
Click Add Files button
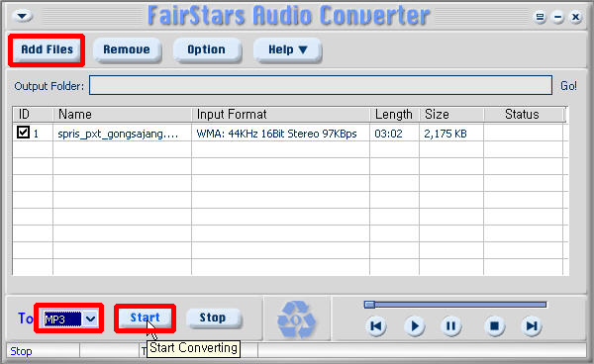point(47,49)
